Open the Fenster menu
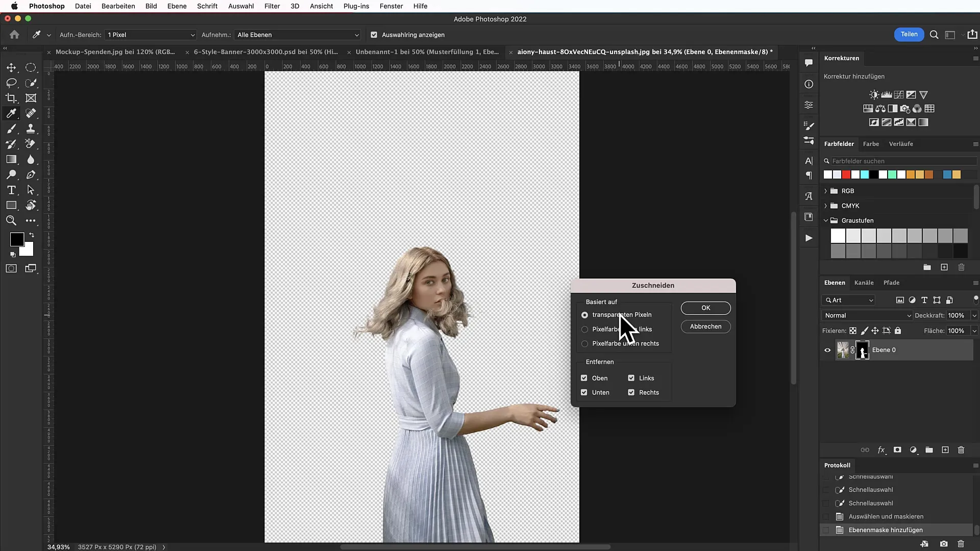Image resolution: width=980 pixels, height=551 pixels. [391, 6]
